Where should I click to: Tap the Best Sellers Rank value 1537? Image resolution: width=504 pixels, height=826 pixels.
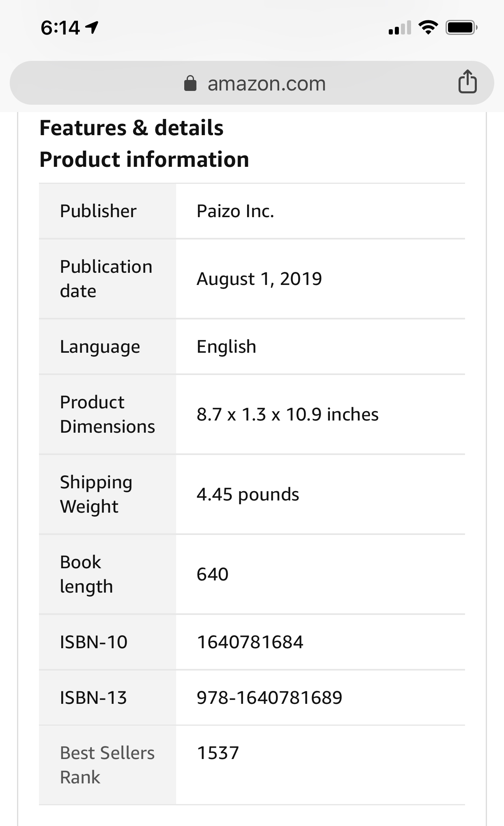pos(218,753)
